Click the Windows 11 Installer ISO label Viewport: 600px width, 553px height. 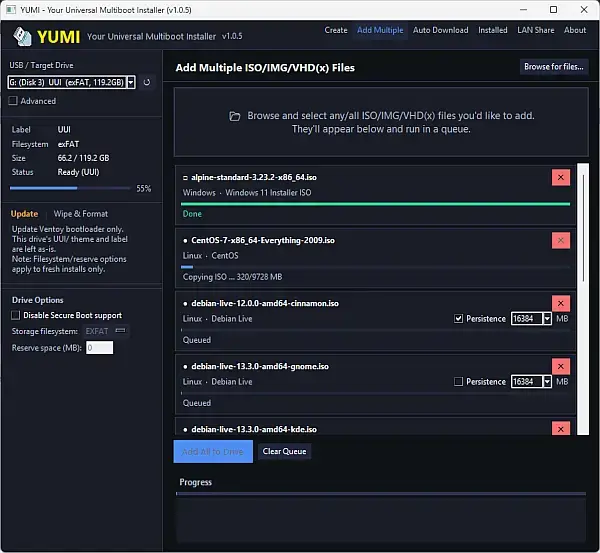268,193
